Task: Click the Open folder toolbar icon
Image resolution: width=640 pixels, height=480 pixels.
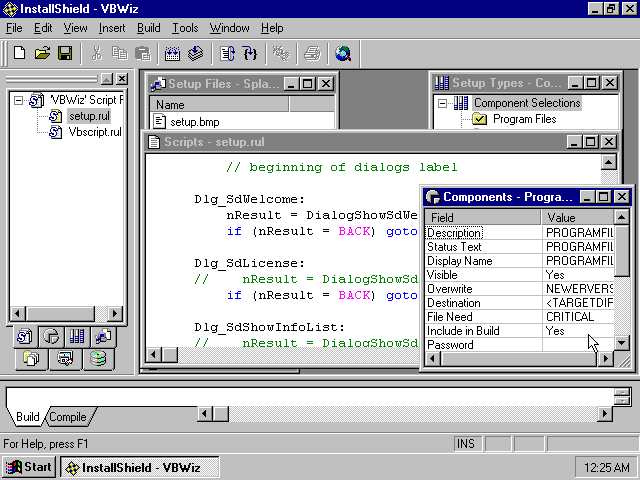Action: pyautogui.click(x=42, y=53)
